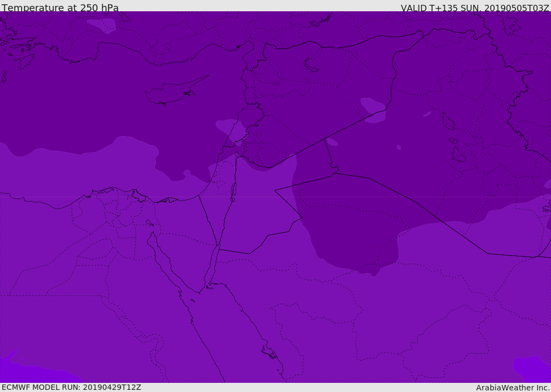Click the 'Temperature at 250 hPa' title
This screenshot has height=392, width=551.
click(60, 8)
